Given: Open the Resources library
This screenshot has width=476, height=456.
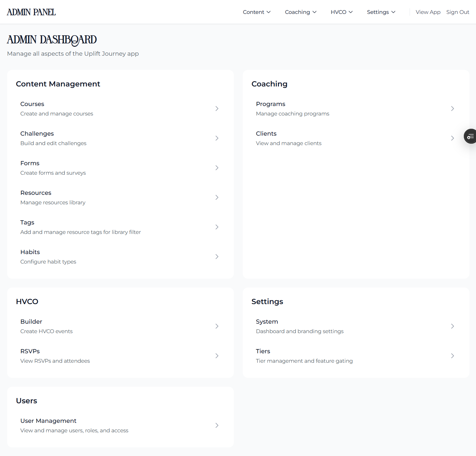Looking at the screenshot, I should click(x=120, y=198).
